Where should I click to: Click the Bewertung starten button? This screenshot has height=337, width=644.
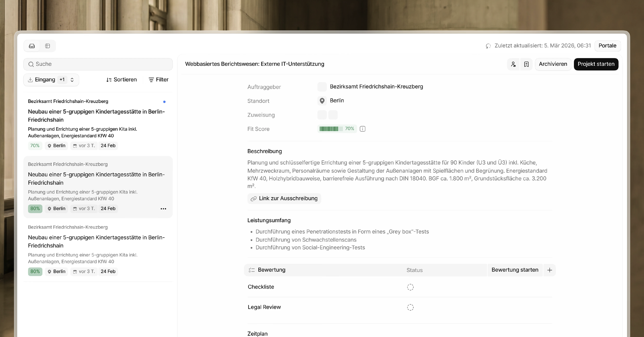point(515,270)
